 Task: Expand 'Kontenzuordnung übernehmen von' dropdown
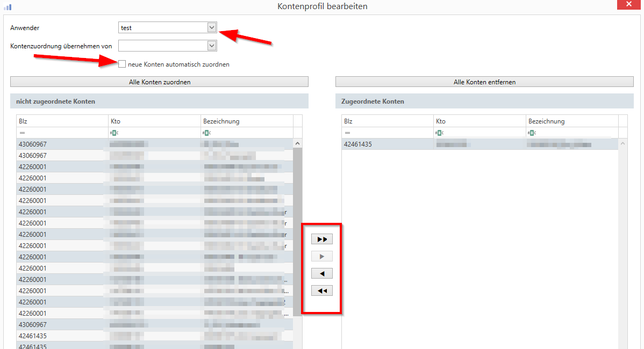point(211,46)
